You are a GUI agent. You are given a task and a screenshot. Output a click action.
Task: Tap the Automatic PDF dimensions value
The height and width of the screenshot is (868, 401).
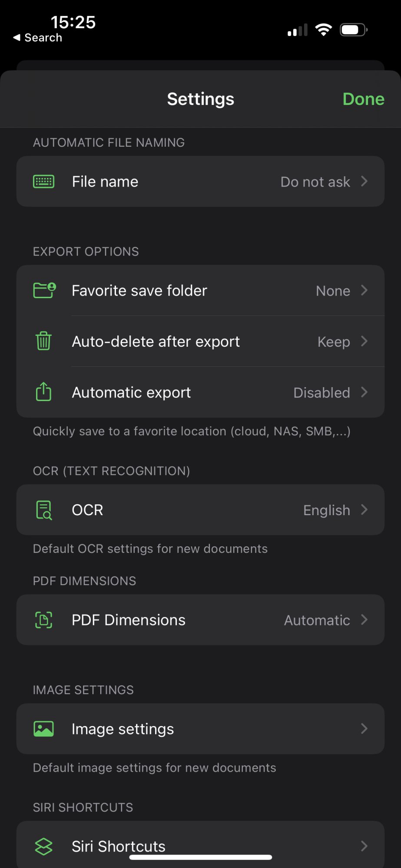tap(317, 621)
